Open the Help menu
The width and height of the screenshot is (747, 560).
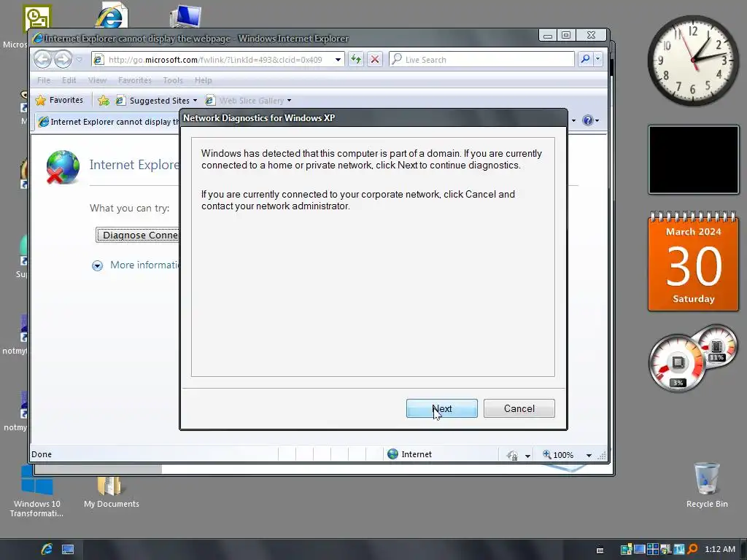203,80
